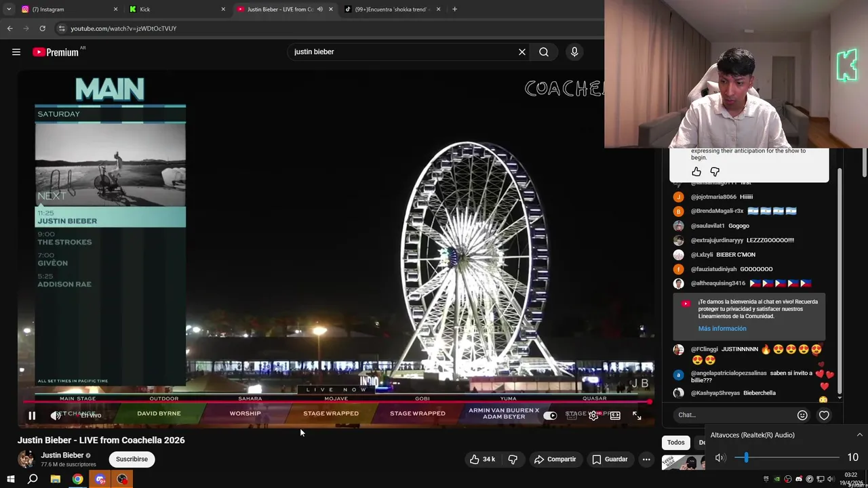Viewport: 868px width, 488px height.
Task: Open Chrome from the taskbar
Action: [x=78, y=479]
